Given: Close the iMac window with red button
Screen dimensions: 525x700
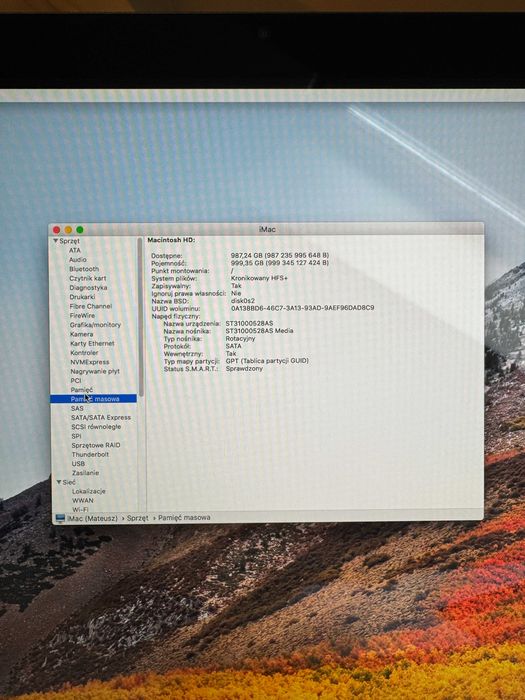Looking at the screenshot, I should coord(57,230).
